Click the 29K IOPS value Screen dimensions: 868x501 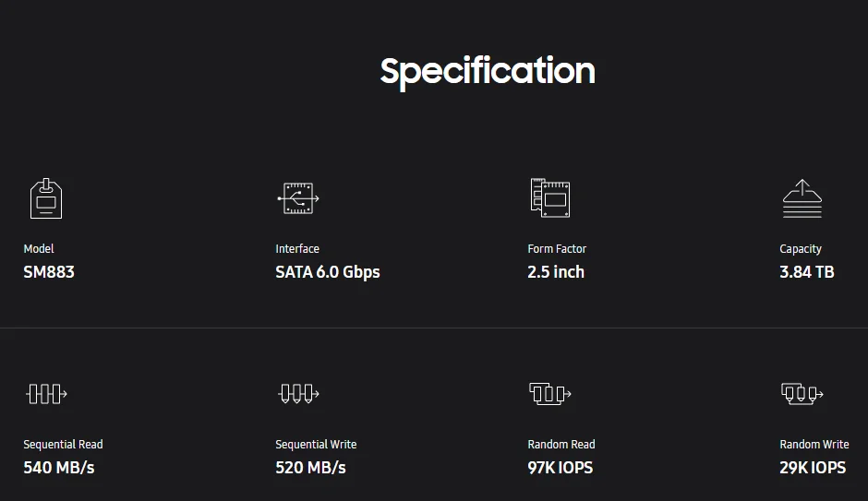coord(813,468)
